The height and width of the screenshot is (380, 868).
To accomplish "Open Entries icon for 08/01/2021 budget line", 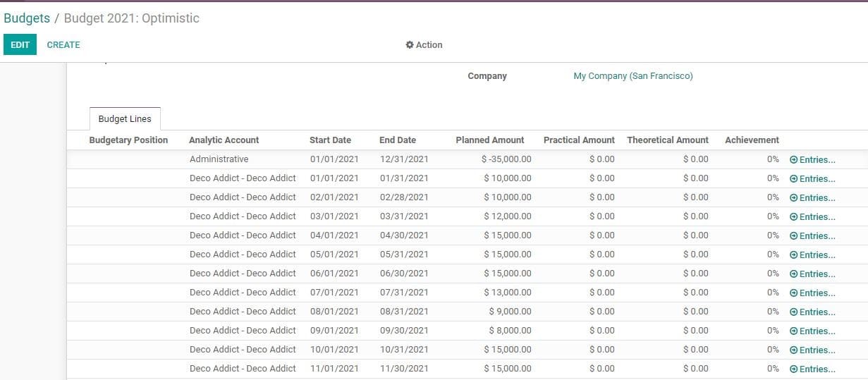I will click(x=793, y=312).
